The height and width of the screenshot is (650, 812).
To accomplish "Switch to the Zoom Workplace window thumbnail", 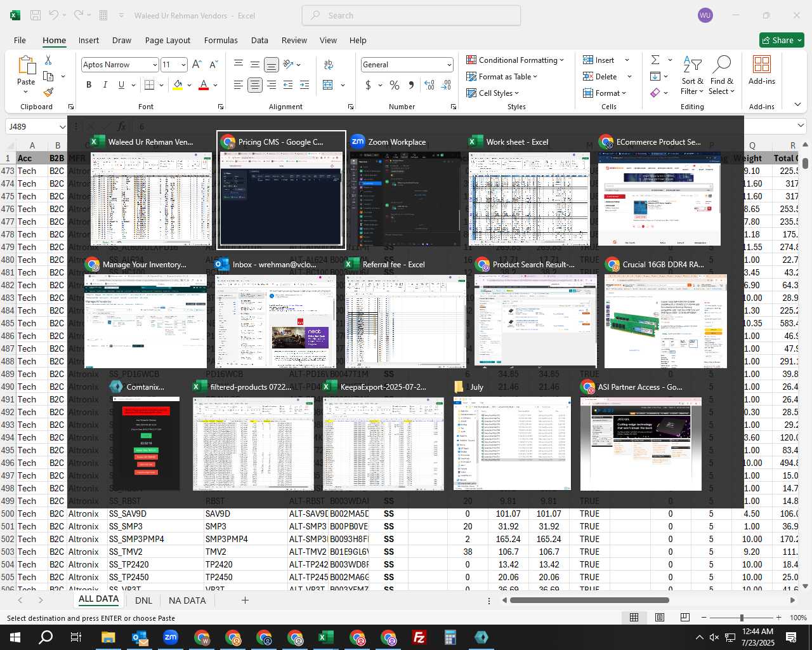I will (x=405, y=190).
